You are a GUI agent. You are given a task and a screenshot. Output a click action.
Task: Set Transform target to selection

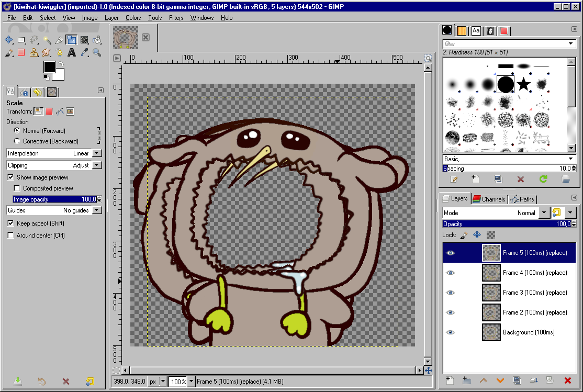click(x=49, y=111)
